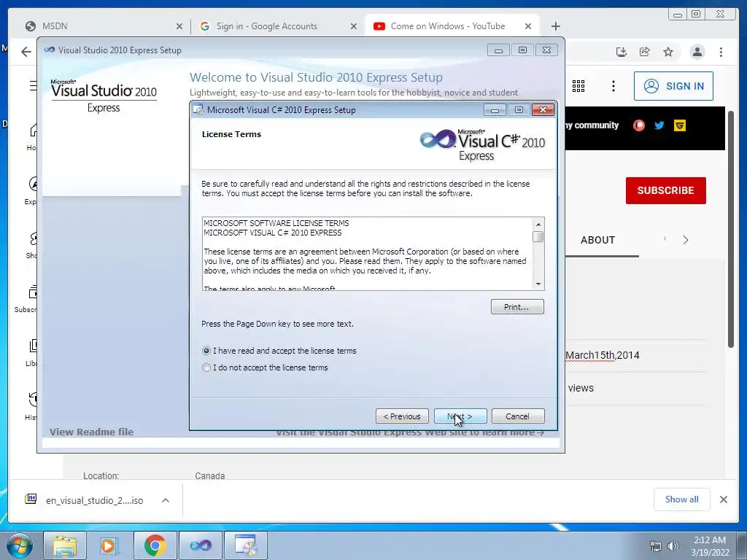Minimize the Visual C# 2010 Express Setup dialog
The image size is (747, 560).
[x=495, y=110]
